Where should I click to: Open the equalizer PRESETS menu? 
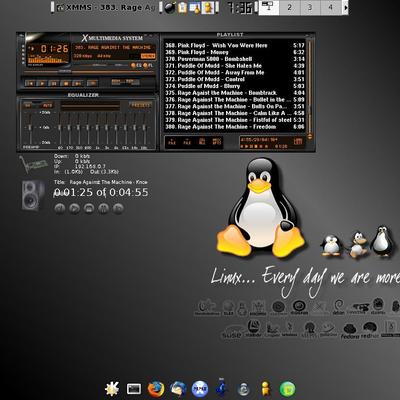tap(140, 105)
